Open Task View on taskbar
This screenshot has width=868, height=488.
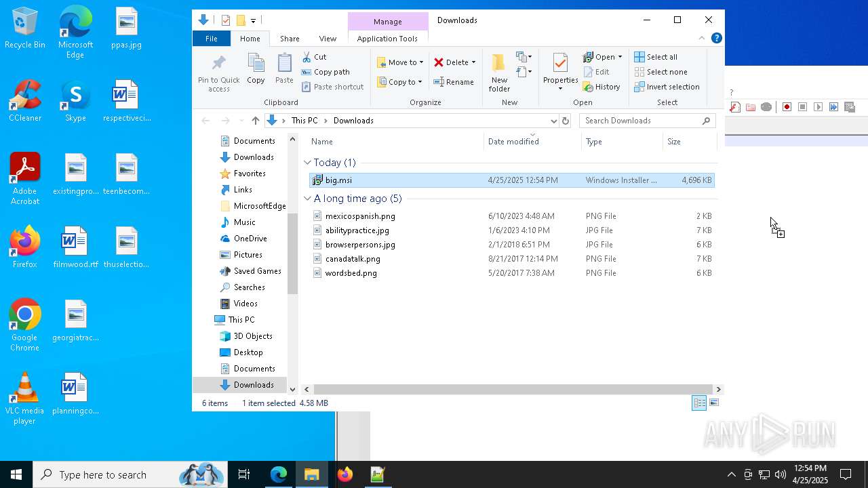(x=244, y=474)
